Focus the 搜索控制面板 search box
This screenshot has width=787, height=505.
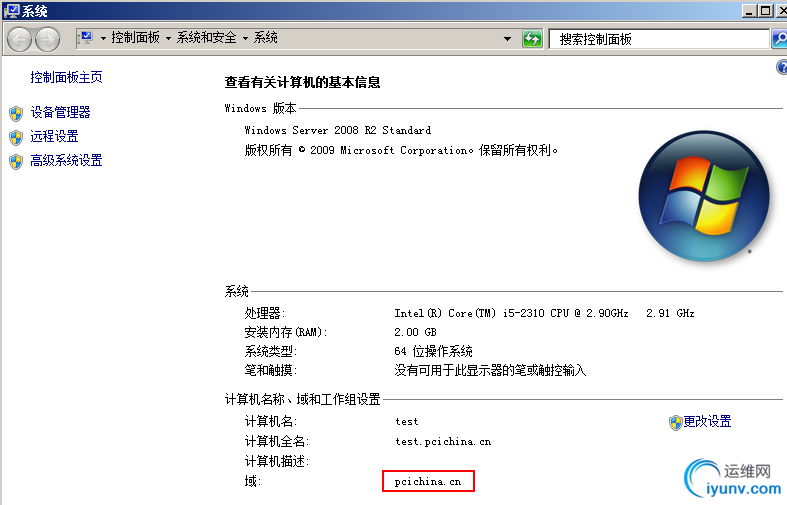coord(659,39)
